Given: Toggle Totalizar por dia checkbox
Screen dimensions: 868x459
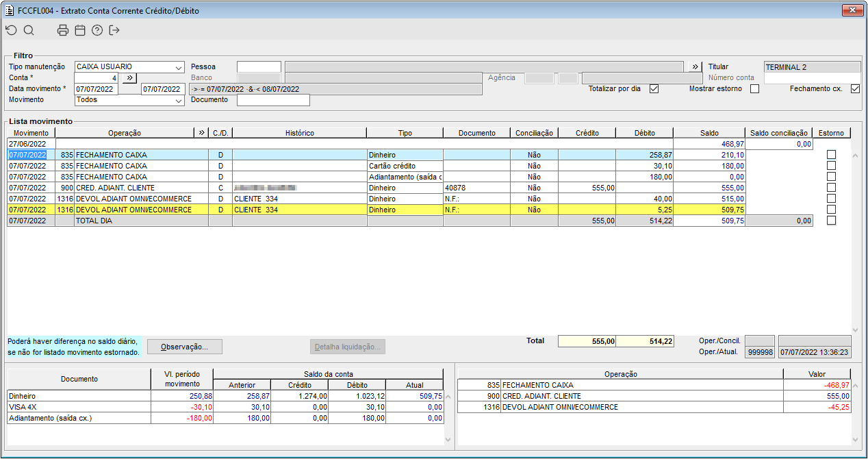Looking at the screenshot, I should pos(654,89).
